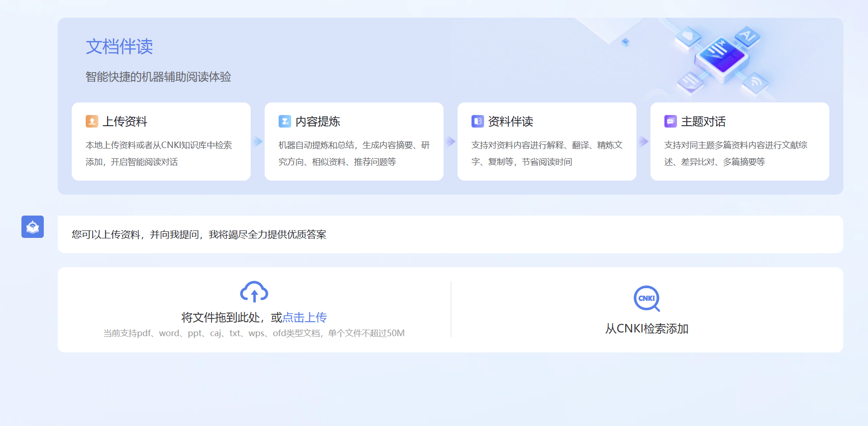Click 从CNKI检索添加 to search CNKI
Screen dimensions: 868x426
pos(647,329)
